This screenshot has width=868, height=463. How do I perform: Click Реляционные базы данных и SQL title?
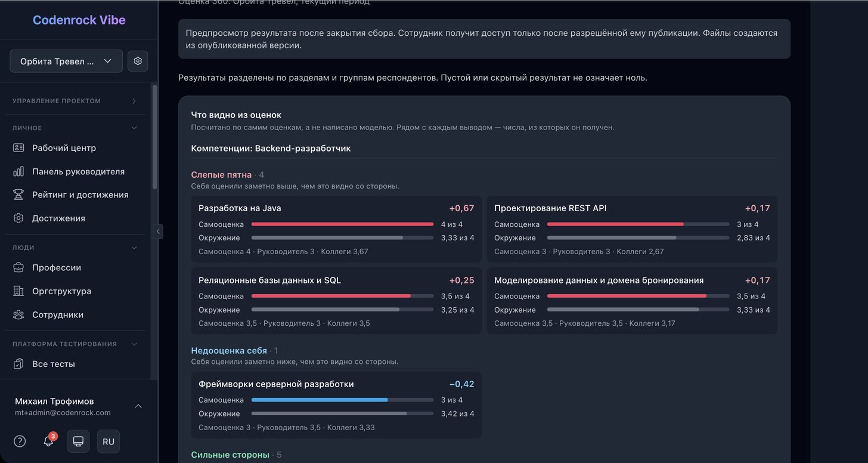pos(269,280)
